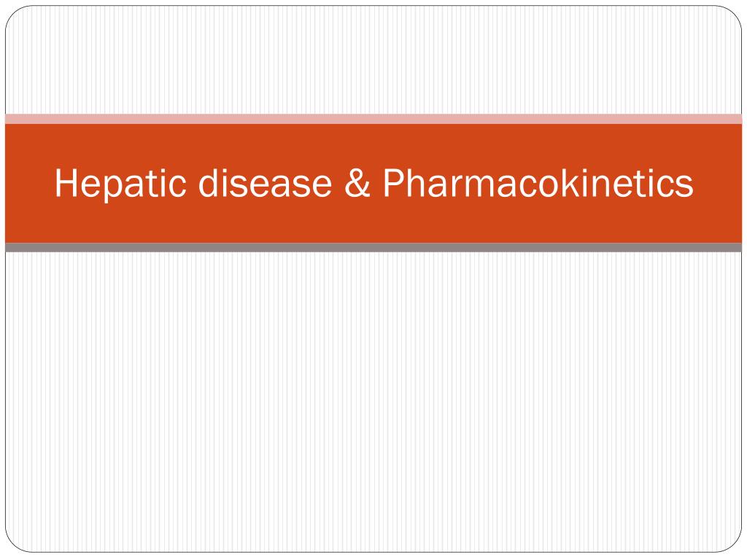747x560 pixels.
Task: Click the orange area beneath the title text
Action: [x=373, y=223]
